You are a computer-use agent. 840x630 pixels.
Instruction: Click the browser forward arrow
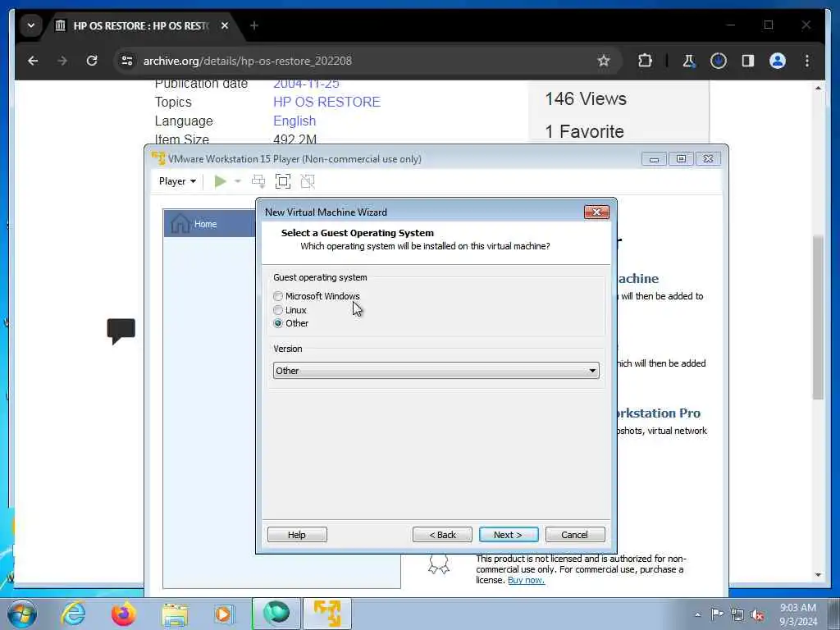click(62, 61)
